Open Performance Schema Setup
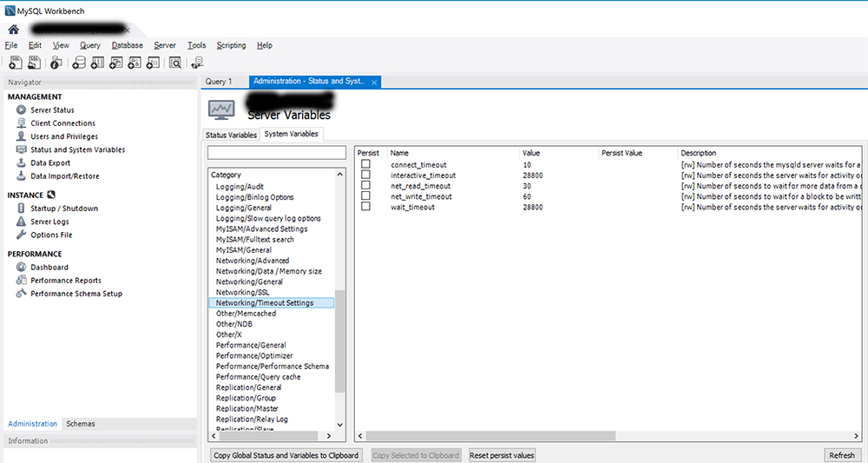The height and width of the screenshot is (463, 868). click(76, 294)
